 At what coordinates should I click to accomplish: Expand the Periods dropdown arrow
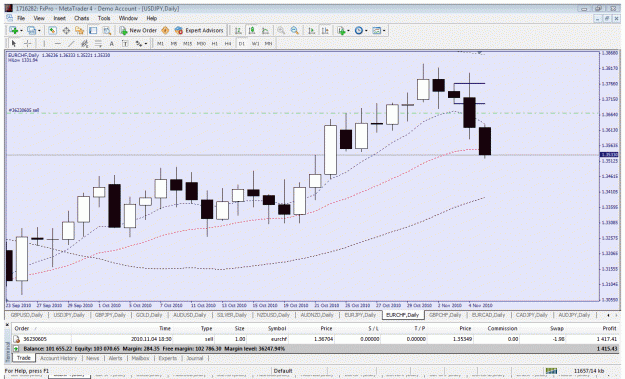(x=366, y=31)
